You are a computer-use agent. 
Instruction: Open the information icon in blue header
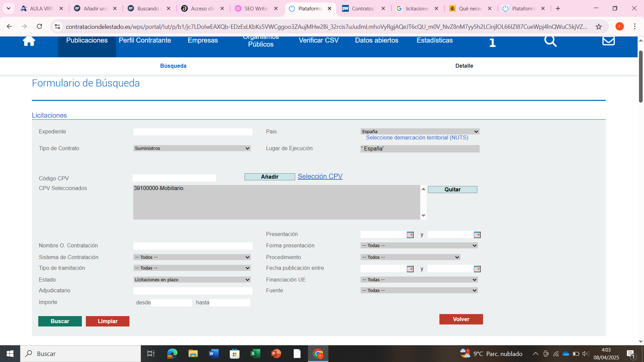click(x=492, y=42)
